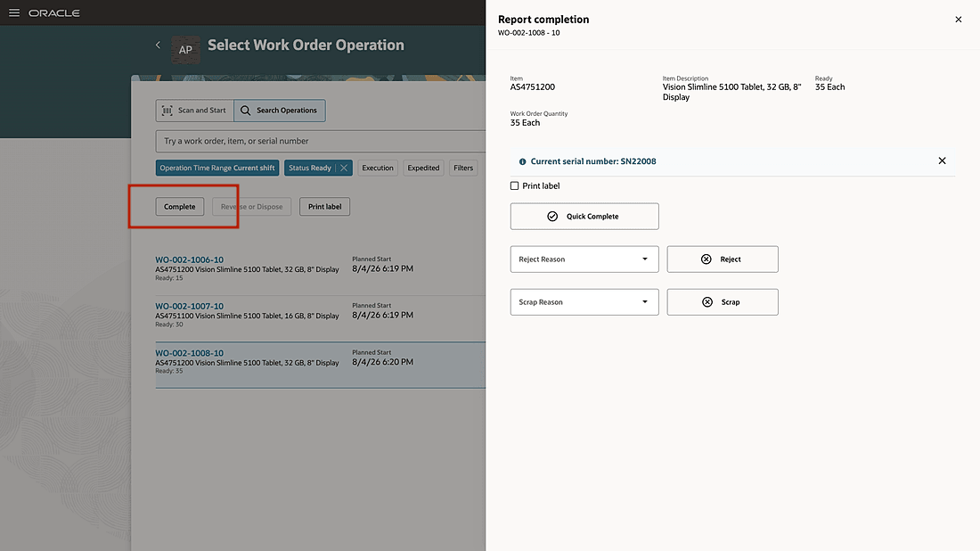Click Operation Time Range Current shift chip
The image size is (980, 551).
click(216, 168)
